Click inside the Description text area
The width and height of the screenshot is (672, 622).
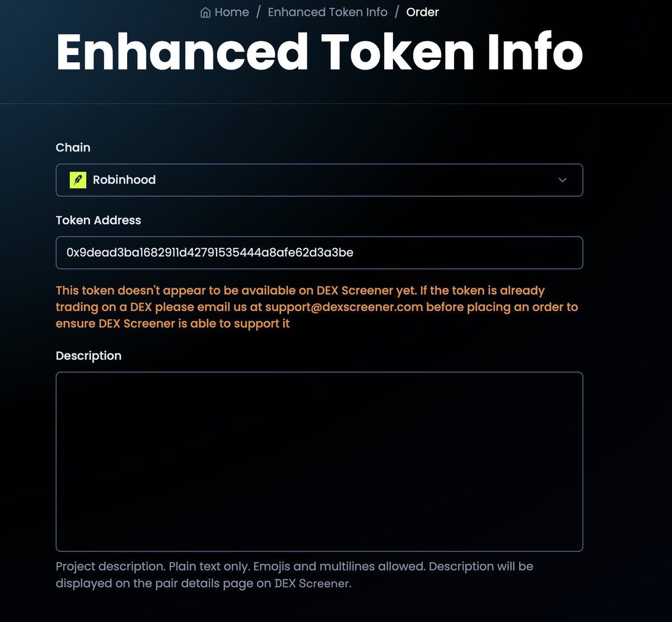click(x=319, y=462)
